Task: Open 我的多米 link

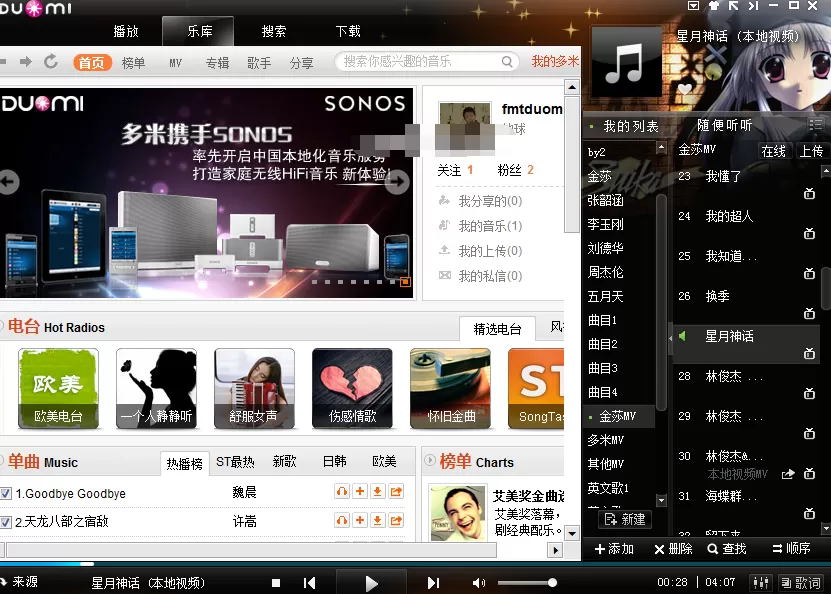Action: (555, 61)
